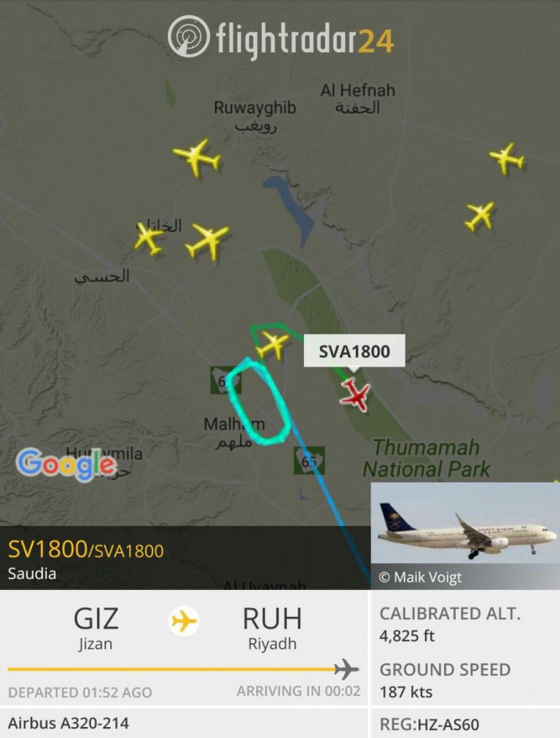Click the yellow plane route icon between GIZ and RUH

point(184,621)
